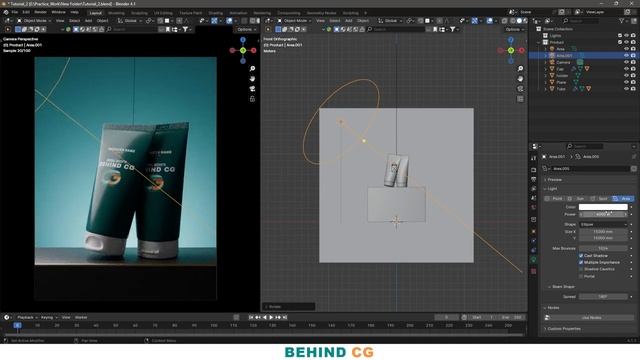Image resolution: width=640 pixels, height=360 pixels.
Task: Toggle Lights collection exclude checkbox in outliner
Action: (620, 36)
